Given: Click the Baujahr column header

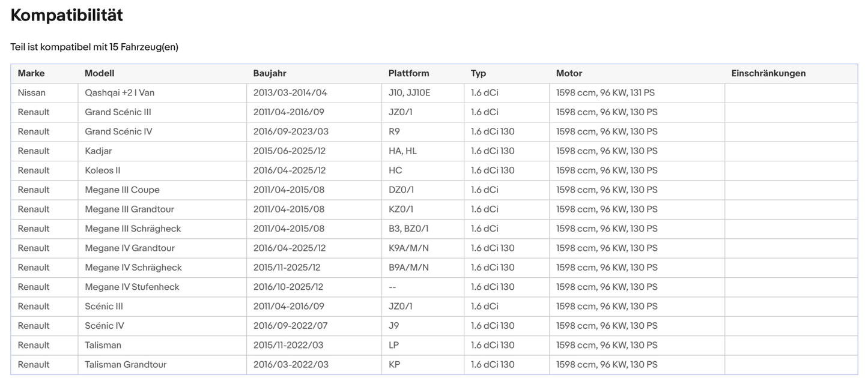Looking at the screenshot, I should (x=270, y=73).
